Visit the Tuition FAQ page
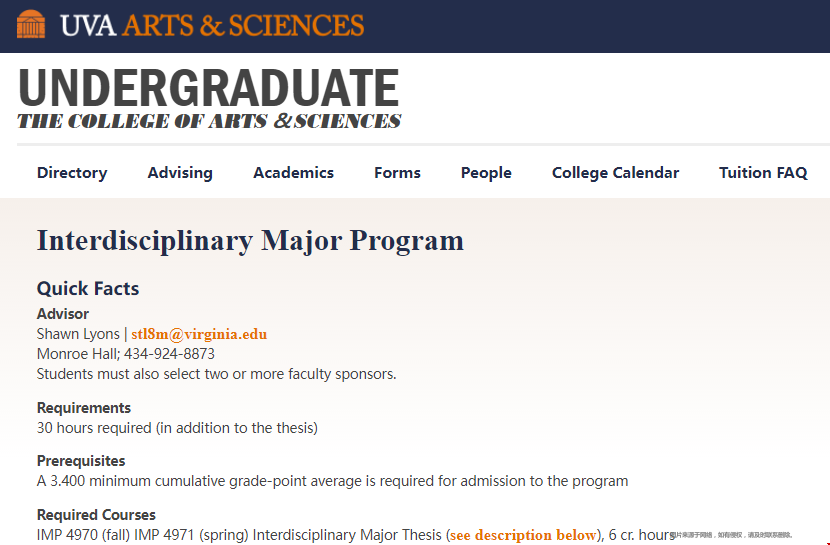 pos(763,172)
